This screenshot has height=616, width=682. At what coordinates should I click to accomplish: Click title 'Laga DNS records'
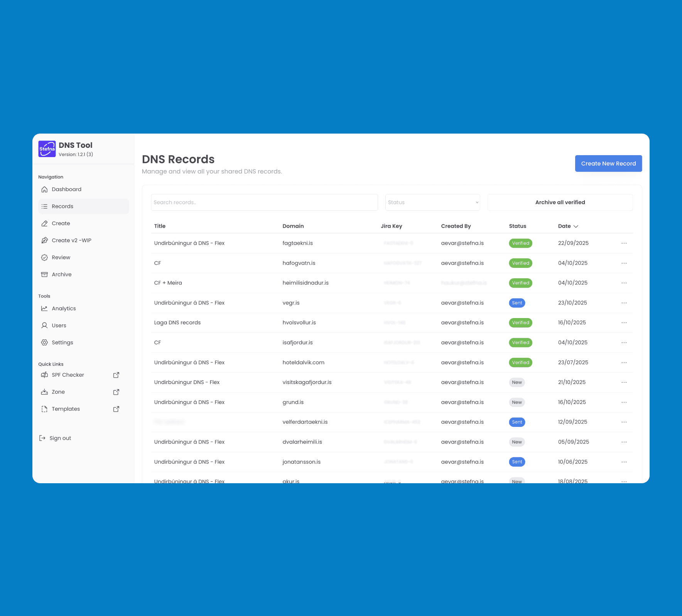tap(177, 323)
